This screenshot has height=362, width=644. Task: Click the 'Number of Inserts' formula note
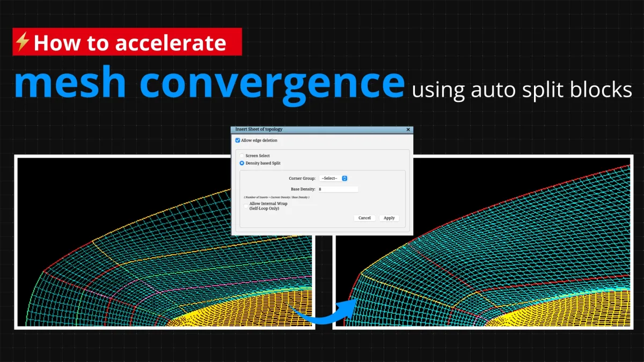(x=276, y=198)
